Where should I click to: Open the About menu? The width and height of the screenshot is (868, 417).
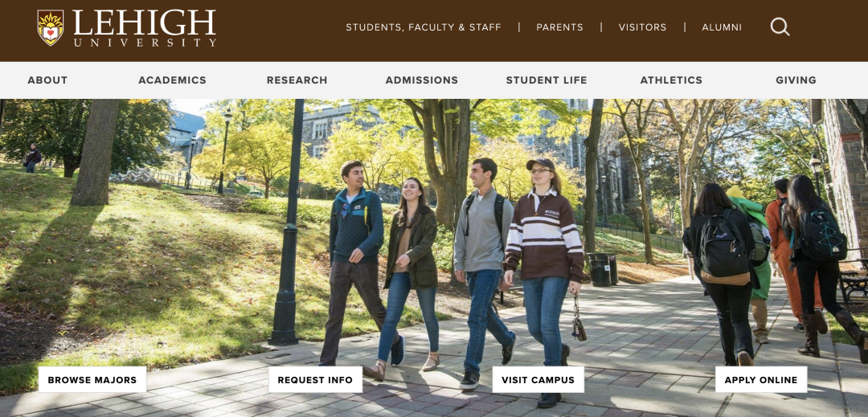47,80
